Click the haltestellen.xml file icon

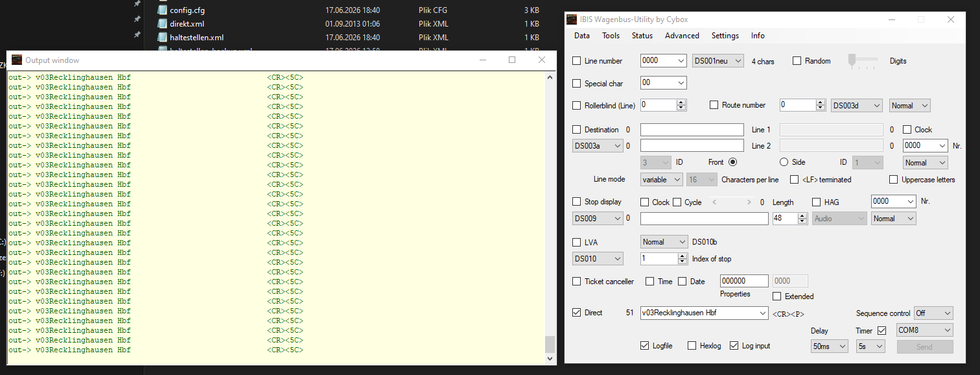click(163, 38)
